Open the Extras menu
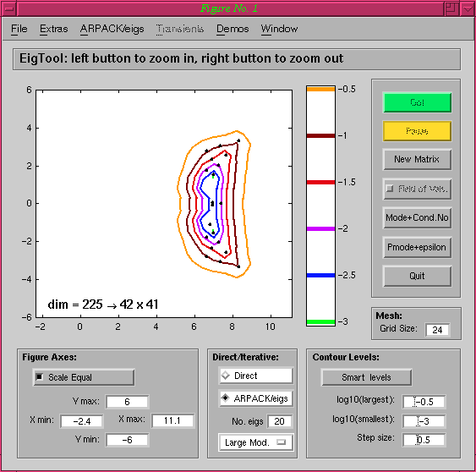This screenshot has height=472, width=476. (54, 29)
